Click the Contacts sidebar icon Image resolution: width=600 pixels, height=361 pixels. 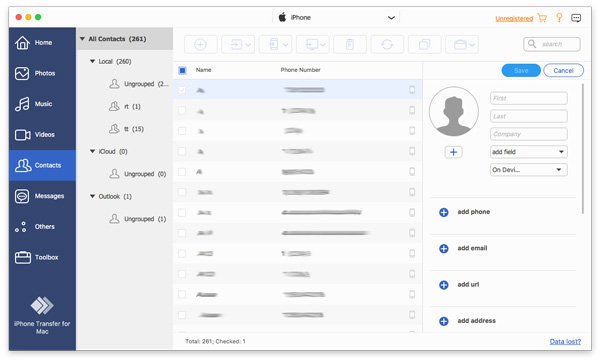[23, 165]
